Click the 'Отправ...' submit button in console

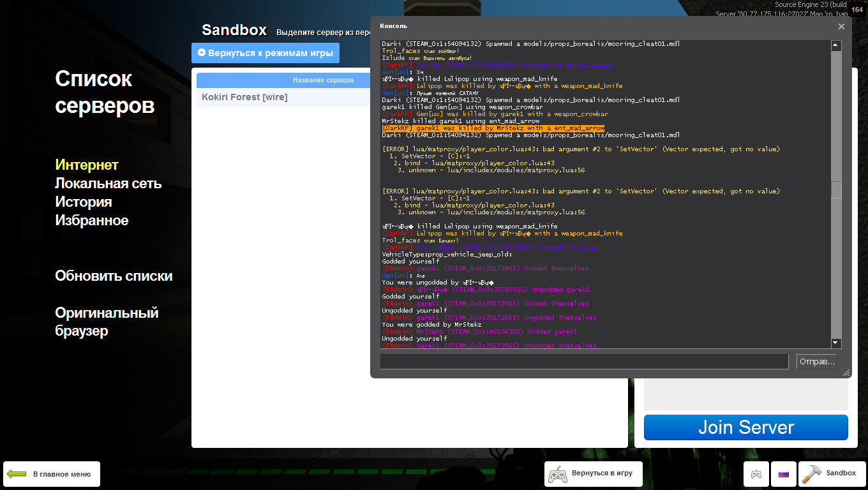[816, 362]
